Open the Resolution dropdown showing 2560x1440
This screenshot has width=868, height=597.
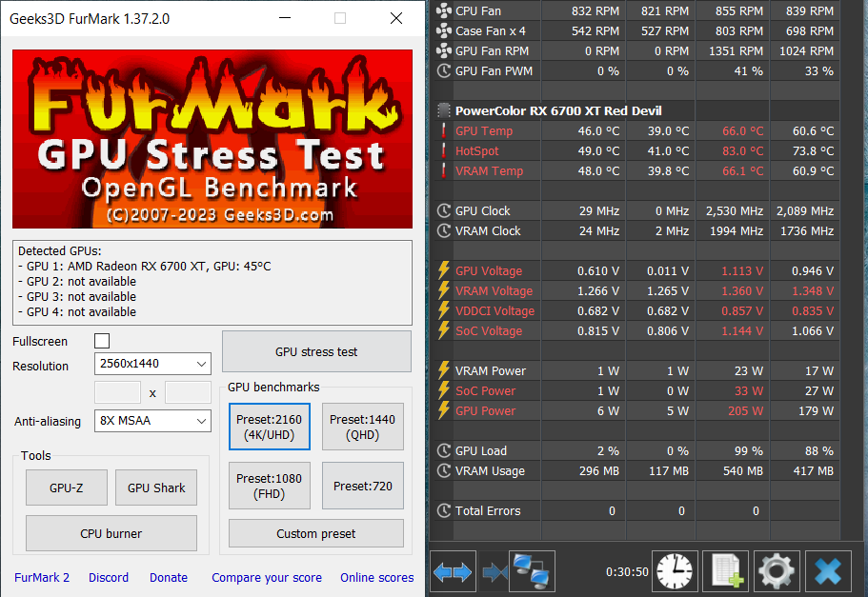[x=152, y=364]
